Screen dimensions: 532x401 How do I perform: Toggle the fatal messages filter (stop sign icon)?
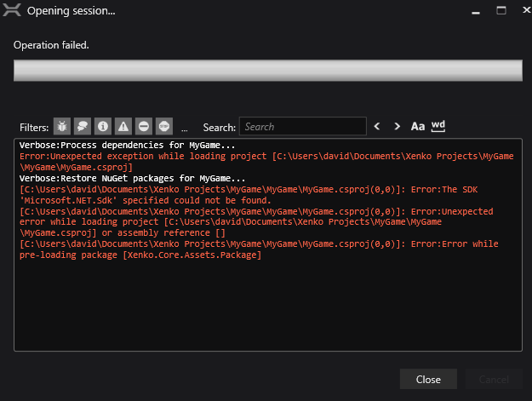pos(164,127)
